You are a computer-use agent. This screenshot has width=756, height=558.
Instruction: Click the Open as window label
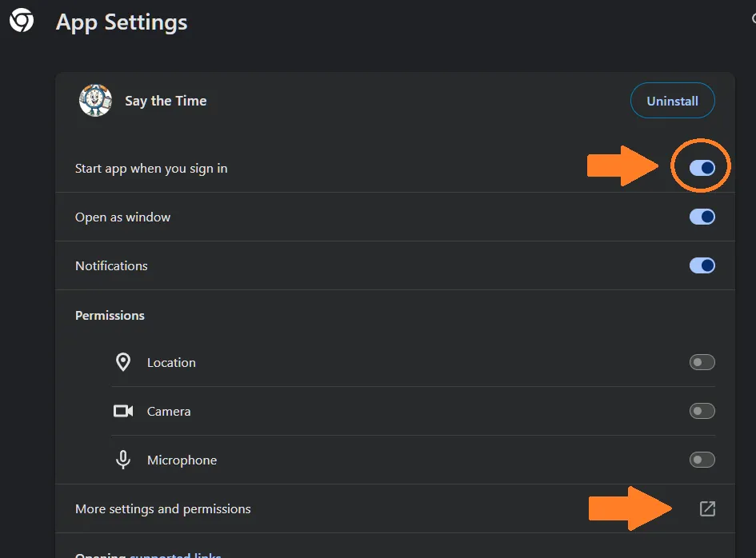coord(123,217)
